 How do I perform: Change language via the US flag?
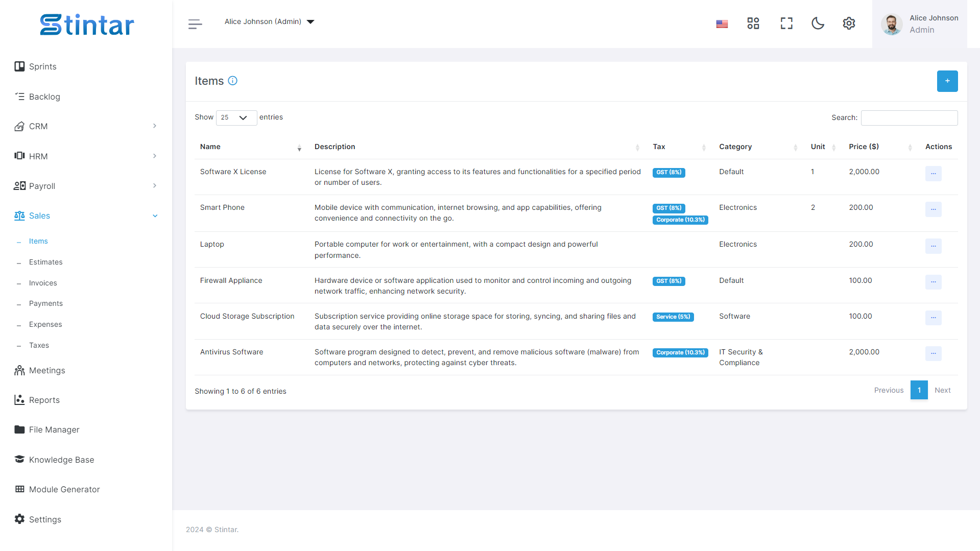pyautogui.click(x=722, y=23)
